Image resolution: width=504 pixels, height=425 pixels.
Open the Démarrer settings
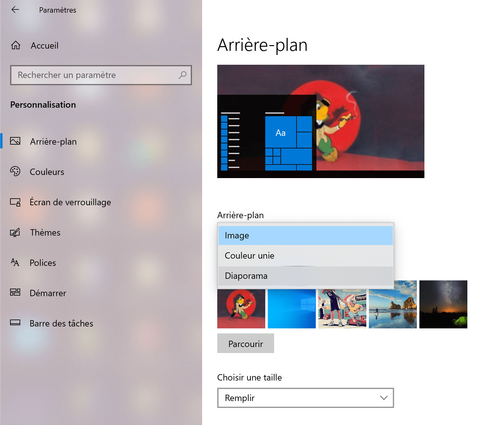pyautogui.click(x=101, y=293)
